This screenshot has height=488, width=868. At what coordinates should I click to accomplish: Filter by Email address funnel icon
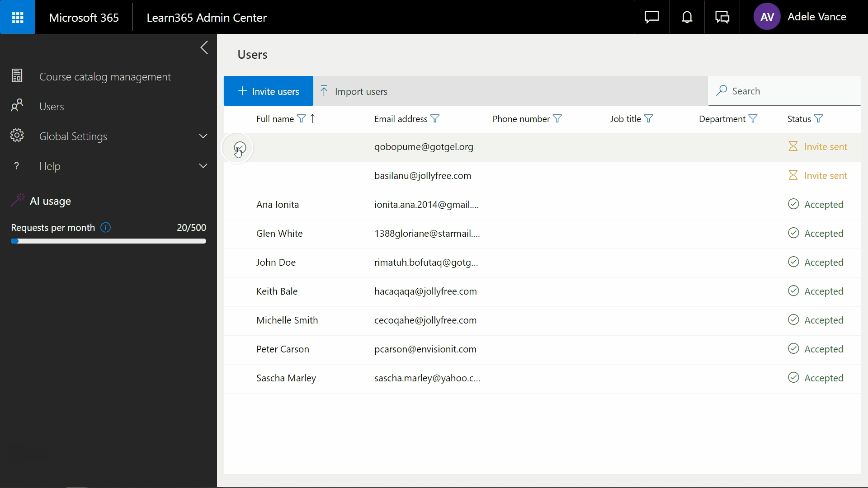coord(435,119)
